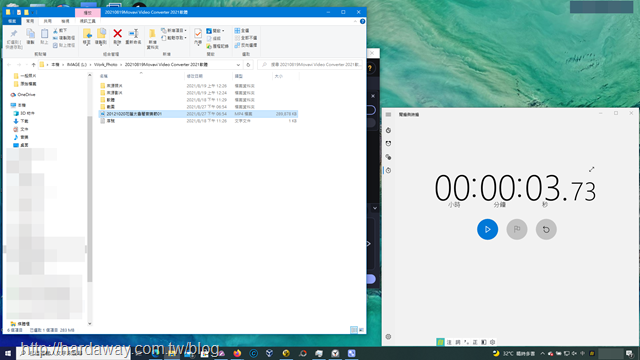Open Clock app settings gear
The height and width of the screenshot is (360, 640).
coord(388,337)
